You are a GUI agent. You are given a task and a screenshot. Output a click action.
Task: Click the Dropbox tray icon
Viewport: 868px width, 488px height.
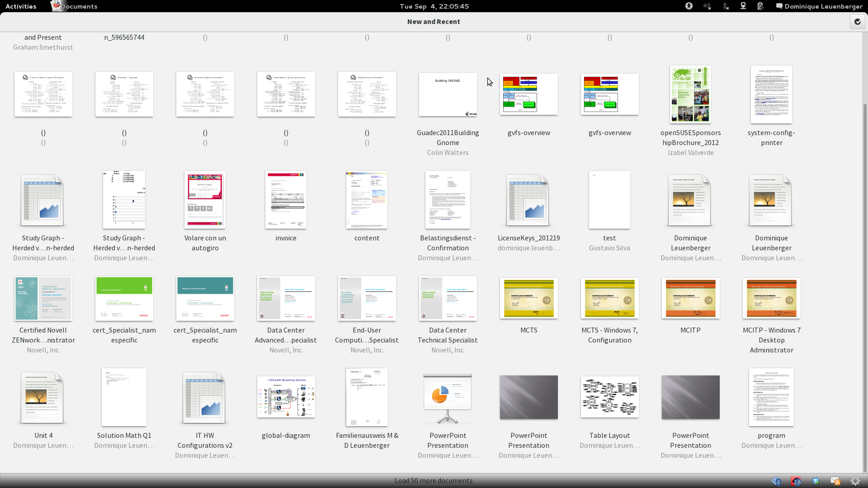[816, 481]
